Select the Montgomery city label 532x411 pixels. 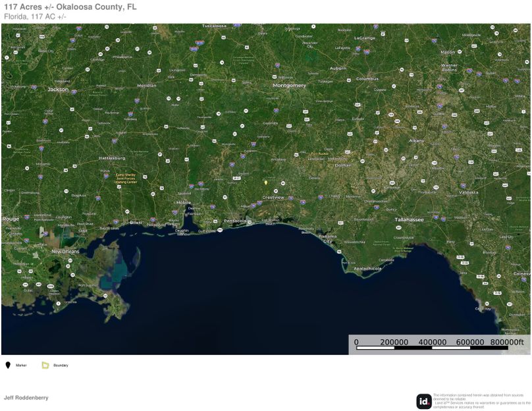(289, 86)
